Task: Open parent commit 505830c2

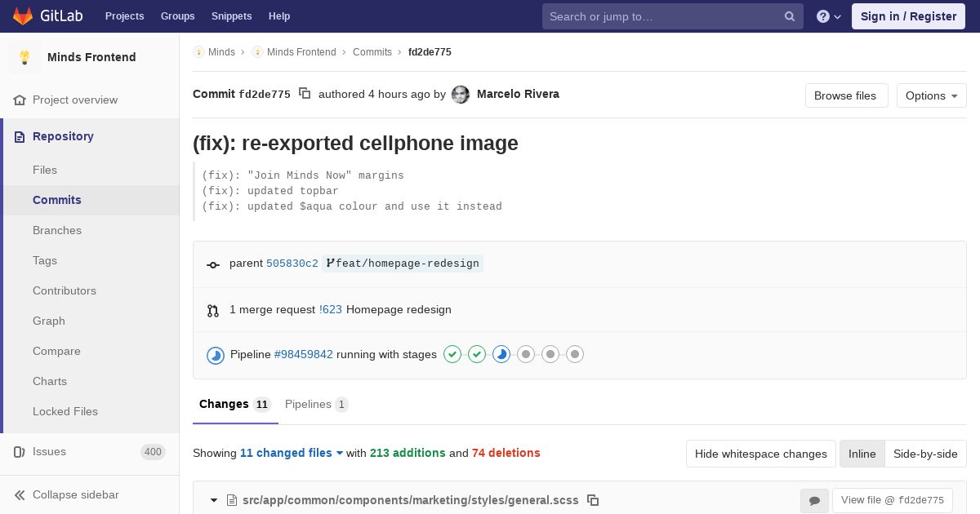Action: click(292, 264)
